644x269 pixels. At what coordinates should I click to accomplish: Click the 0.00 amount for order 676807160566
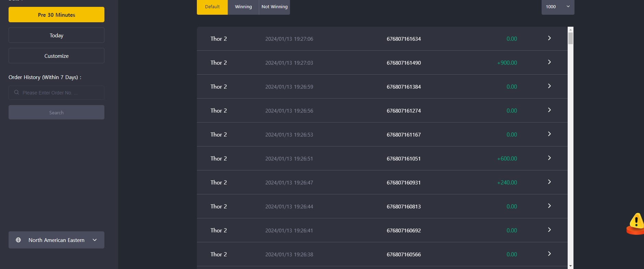click(x=512, y=255)
